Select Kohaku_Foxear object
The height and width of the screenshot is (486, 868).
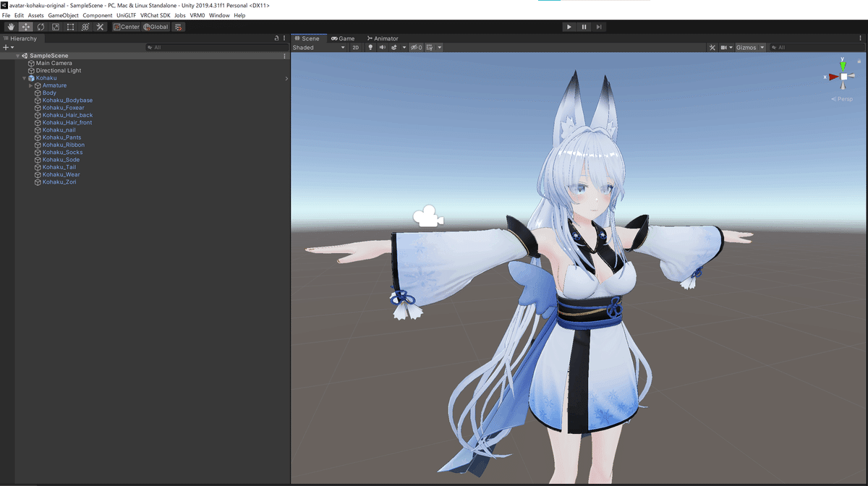[x=64, y=108]
